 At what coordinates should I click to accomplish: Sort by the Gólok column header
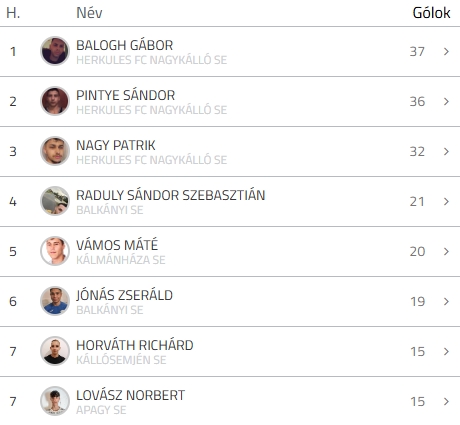[431, 13]
